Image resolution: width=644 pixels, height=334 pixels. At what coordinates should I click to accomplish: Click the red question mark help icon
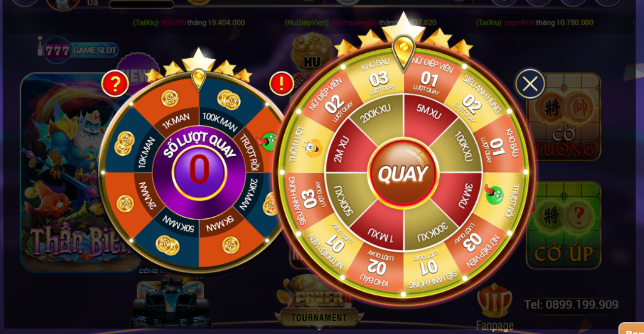coord(115,84)
